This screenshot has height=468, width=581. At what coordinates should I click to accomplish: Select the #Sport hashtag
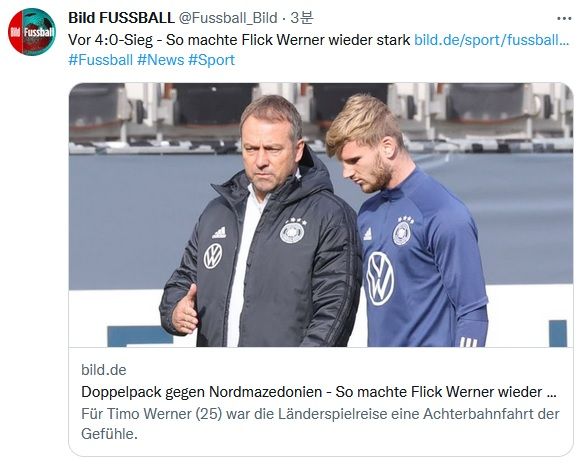[x=212, y=60]
